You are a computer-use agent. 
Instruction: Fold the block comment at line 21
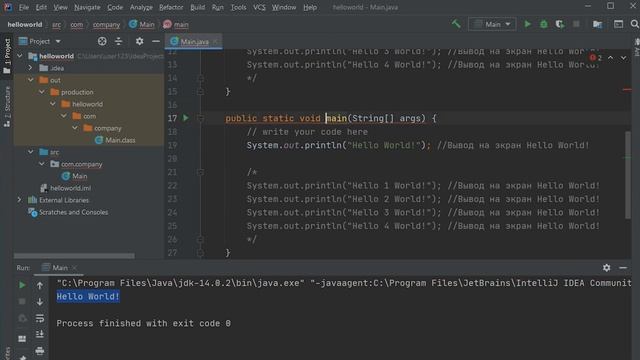tap(200, 172)
